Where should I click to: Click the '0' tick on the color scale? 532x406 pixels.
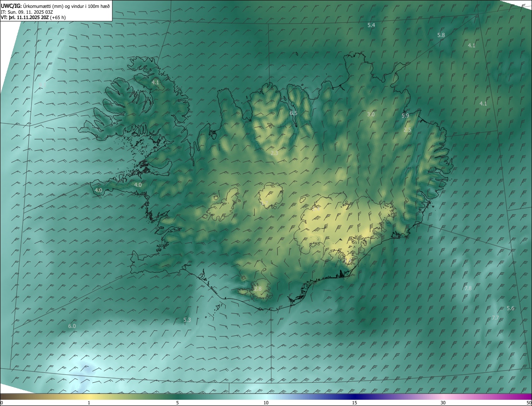[x=2, y=403]
